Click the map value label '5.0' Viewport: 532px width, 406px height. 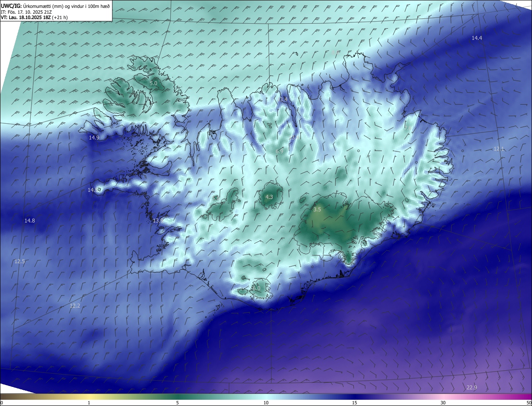tap(153, 83)
